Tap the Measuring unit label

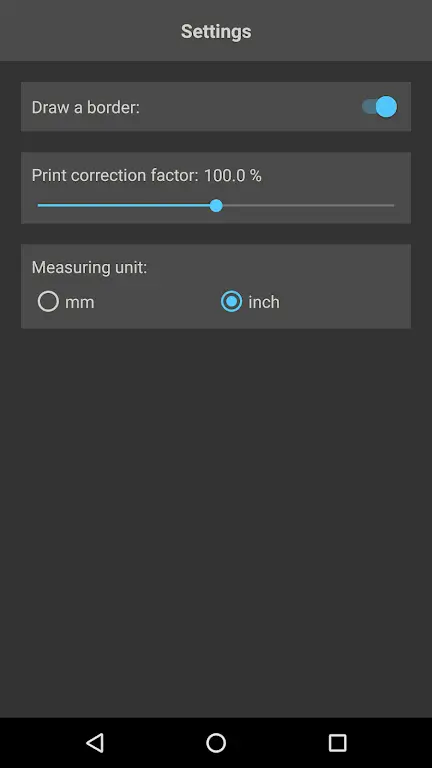(x=89, y=267)
